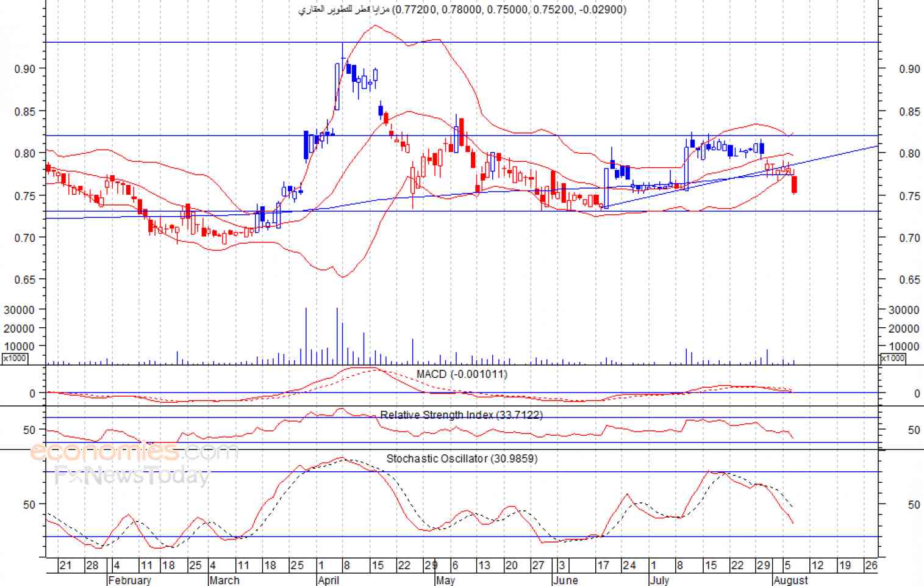Click 10000 on the left volume axis

19,346
